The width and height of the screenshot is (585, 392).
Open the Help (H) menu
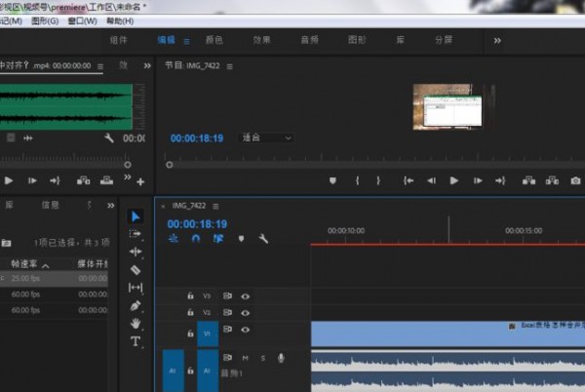(x=120, y=21)
